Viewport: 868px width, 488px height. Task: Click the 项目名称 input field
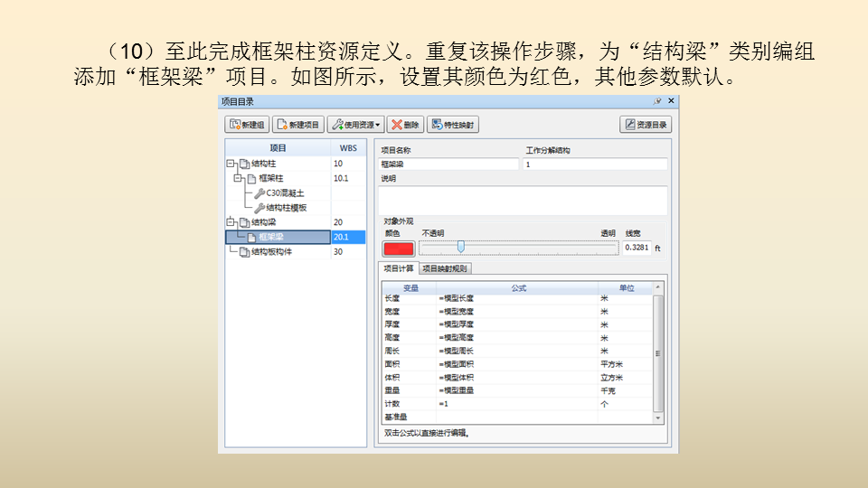(448, 164)
